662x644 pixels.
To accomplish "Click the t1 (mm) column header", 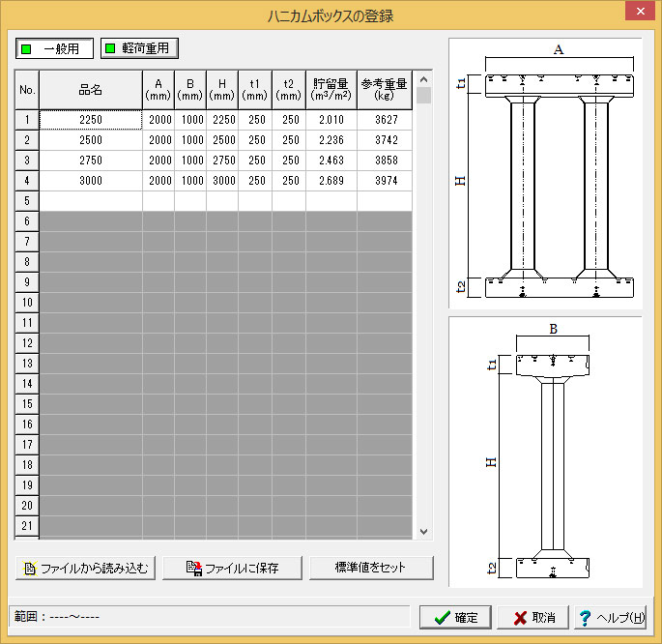I will (255, 90).
